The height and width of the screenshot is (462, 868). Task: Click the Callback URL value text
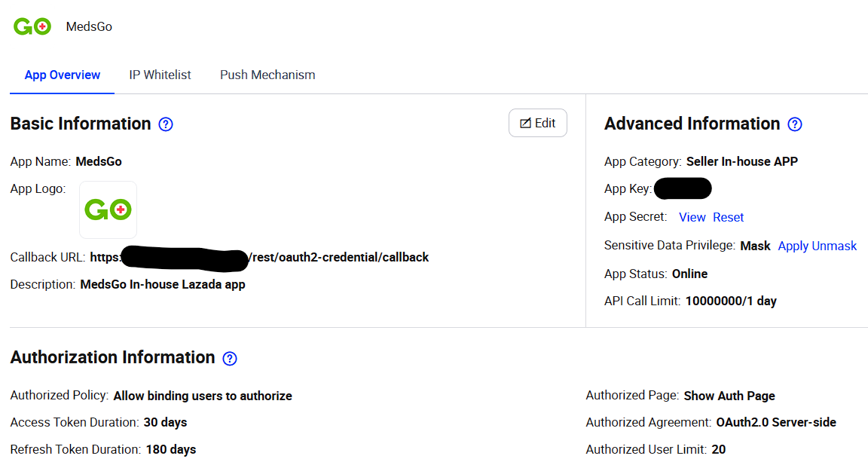pos(259,258)
